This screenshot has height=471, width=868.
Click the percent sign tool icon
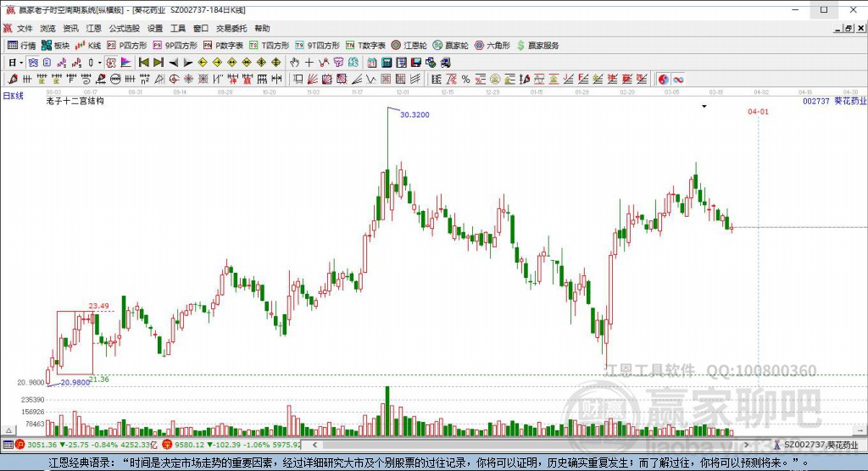(x=465, y=79)
